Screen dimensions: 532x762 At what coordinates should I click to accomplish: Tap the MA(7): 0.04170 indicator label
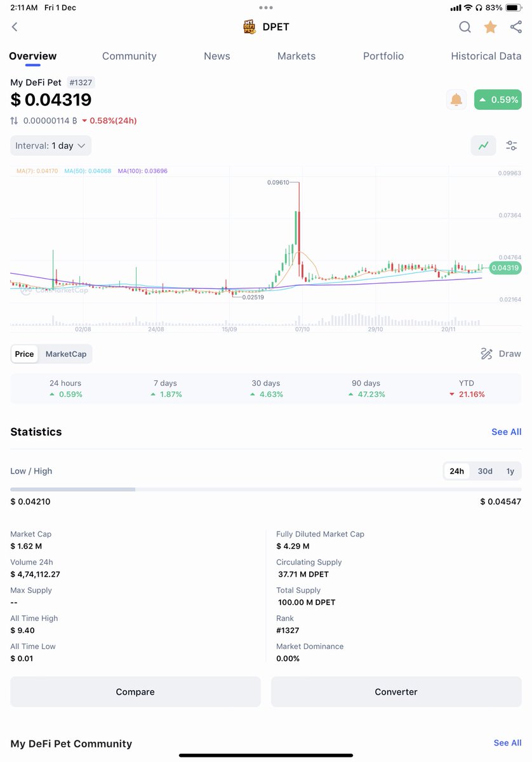(37, 171)
